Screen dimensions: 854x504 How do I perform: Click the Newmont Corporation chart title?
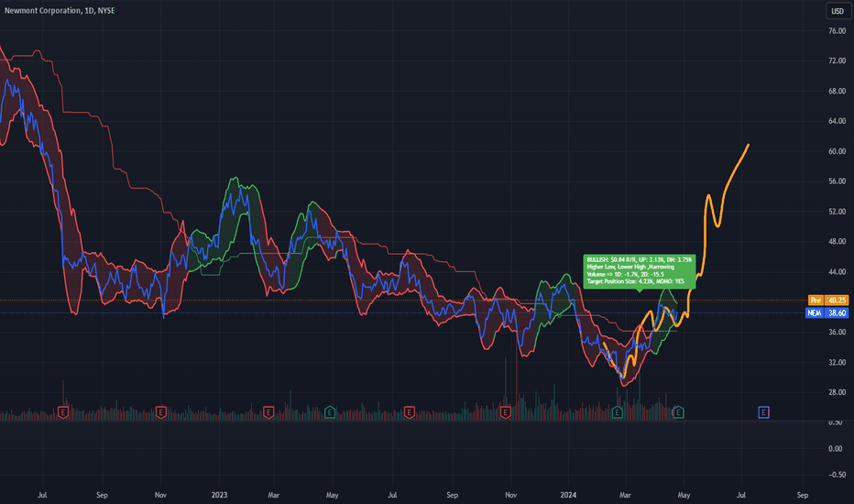[x=60, y=10]
